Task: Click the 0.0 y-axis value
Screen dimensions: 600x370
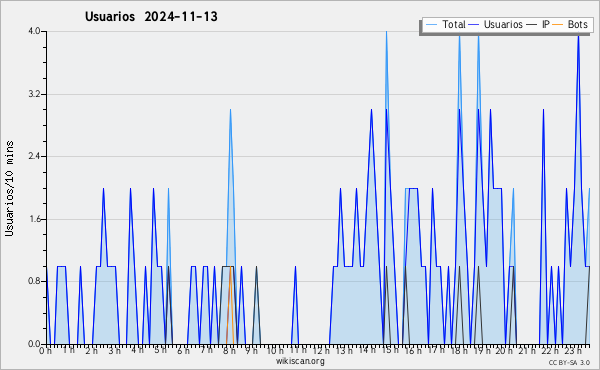Action: (34, 344)
